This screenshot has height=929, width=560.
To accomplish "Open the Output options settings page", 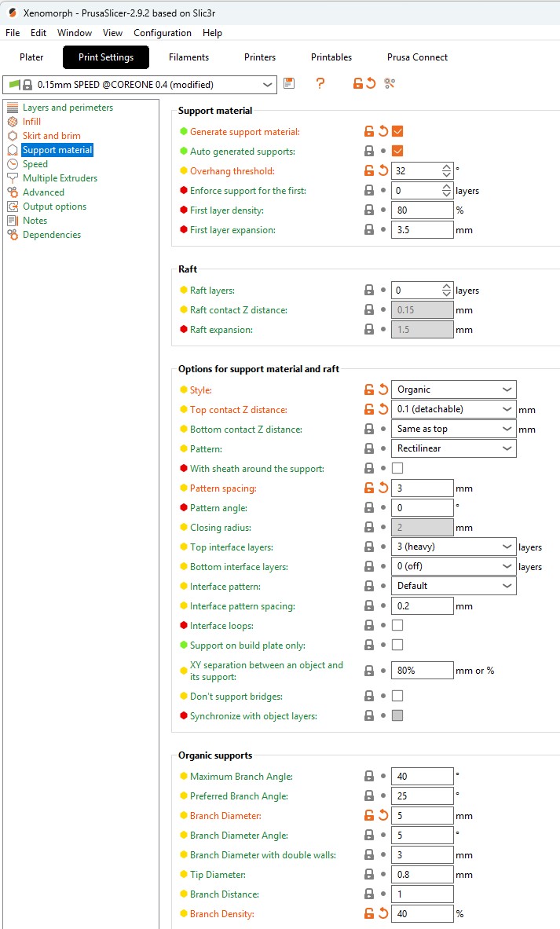I will click(x=54, y=207).
